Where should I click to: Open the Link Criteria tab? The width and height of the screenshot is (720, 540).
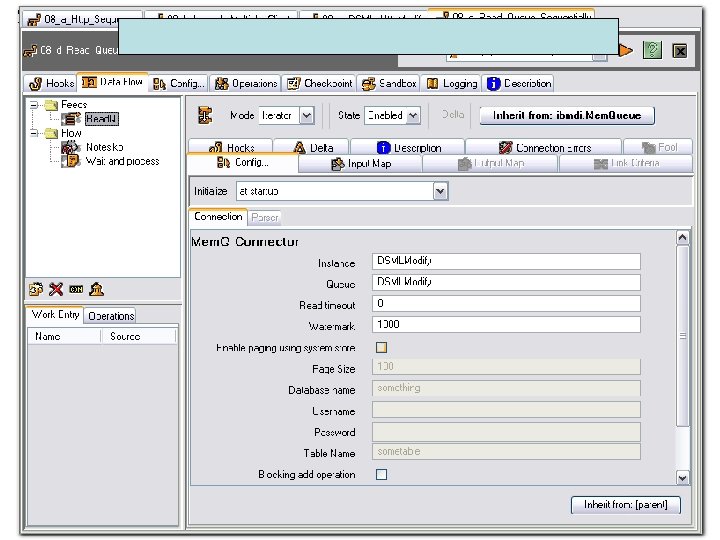coord(626,163)
